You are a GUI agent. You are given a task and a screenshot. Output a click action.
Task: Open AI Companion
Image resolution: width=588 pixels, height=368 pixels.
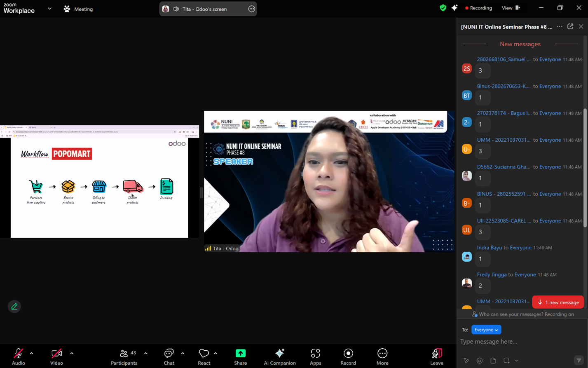pos(280,357)
